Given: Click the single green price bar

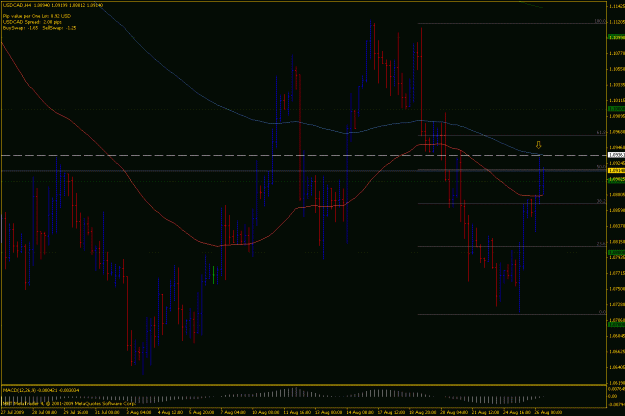Looking at the screenshot, I should pos(214,275).
